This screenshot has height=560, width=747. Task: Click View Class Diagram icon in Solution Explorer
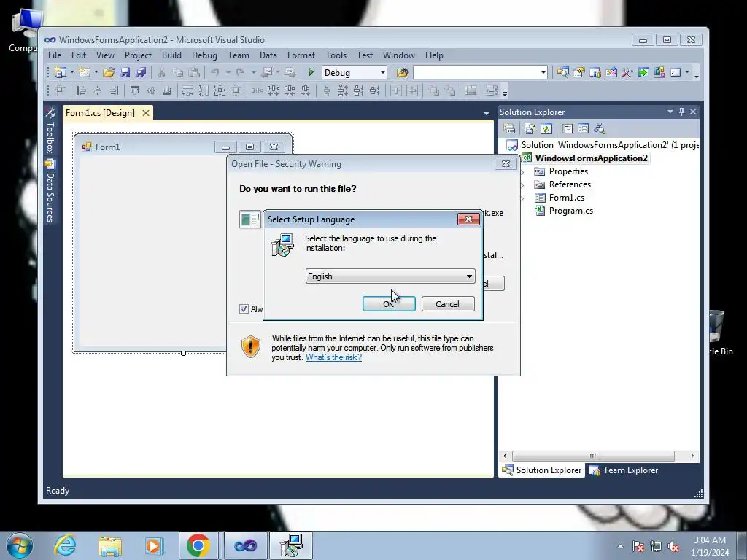pyautogui.click(x=600, y=128)
